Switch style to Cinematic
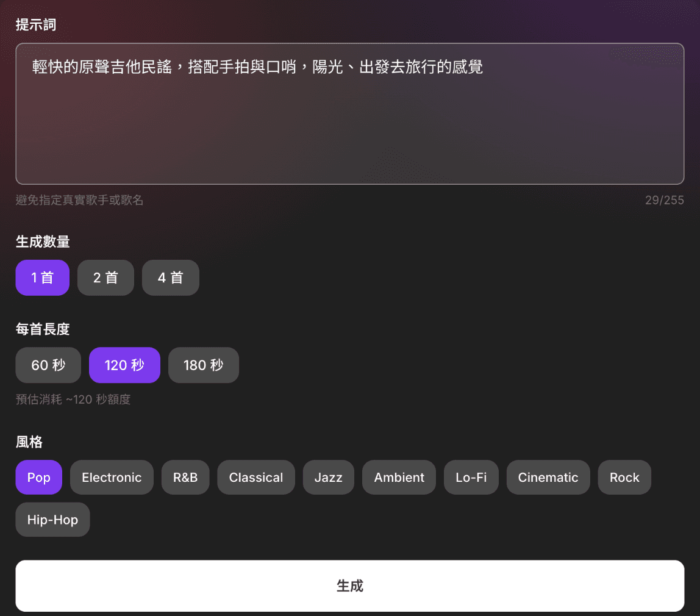This screenshot has width=700, height=616. [548, 477]
